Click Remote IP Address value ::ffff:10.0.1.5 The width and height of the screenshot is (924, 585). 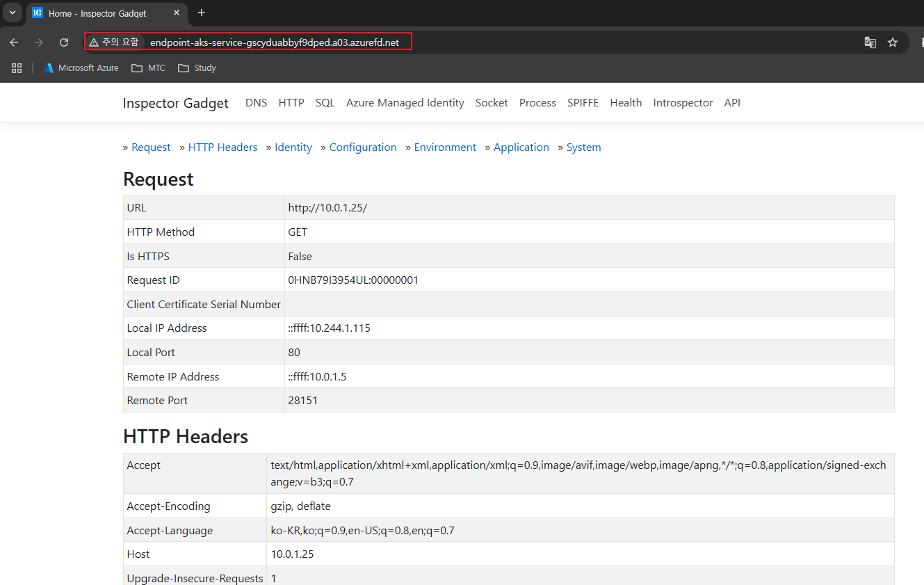tap(317, 377)
